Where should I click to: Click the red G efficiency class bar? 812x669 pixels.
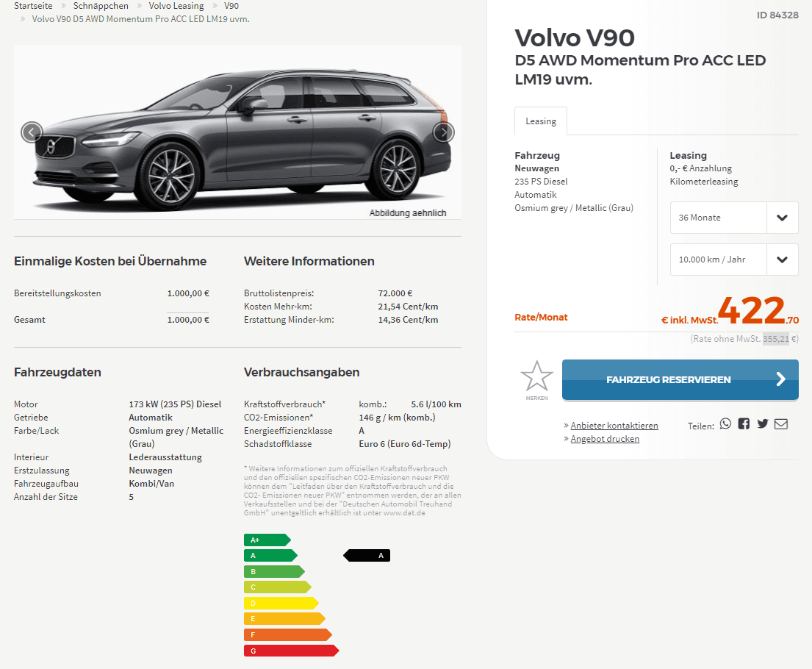292,651
